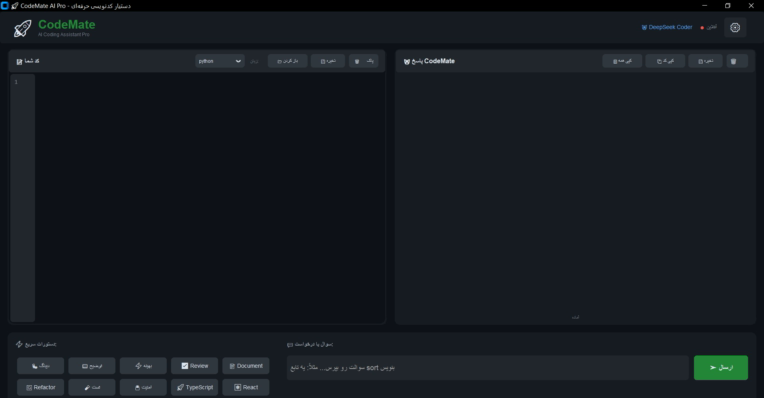
Task: Open the python language dropdown
Action: tap(220, 61)
